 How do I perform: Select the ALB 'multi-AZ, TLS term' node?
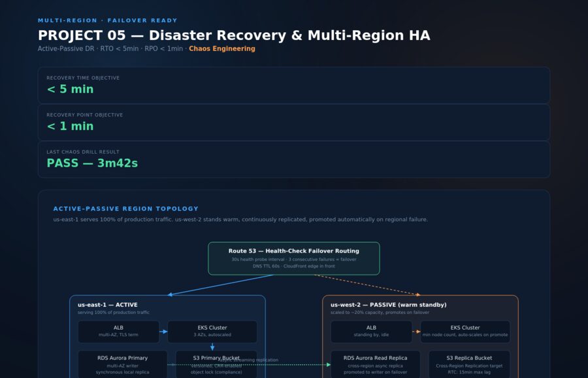(x=118, y=332)
